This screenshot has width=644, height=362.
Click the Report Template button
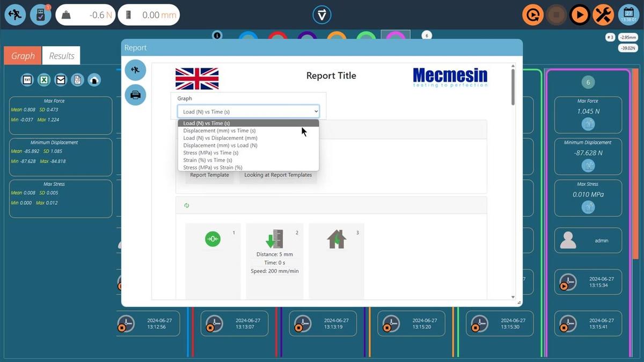[x=209, y=175]
